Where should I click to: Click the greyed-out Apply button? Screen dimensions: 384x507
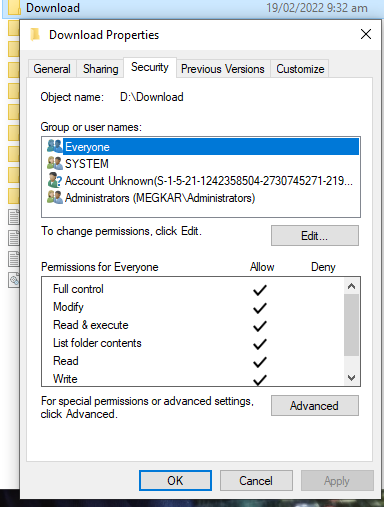[337, 481]
